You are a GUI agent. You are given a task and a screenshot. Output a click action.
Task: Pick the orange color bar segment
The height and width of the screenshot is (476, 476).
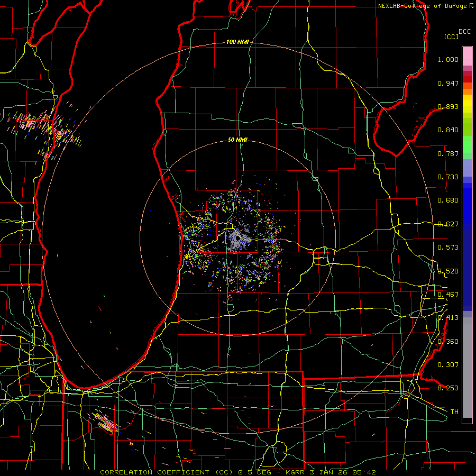point(467,91)
